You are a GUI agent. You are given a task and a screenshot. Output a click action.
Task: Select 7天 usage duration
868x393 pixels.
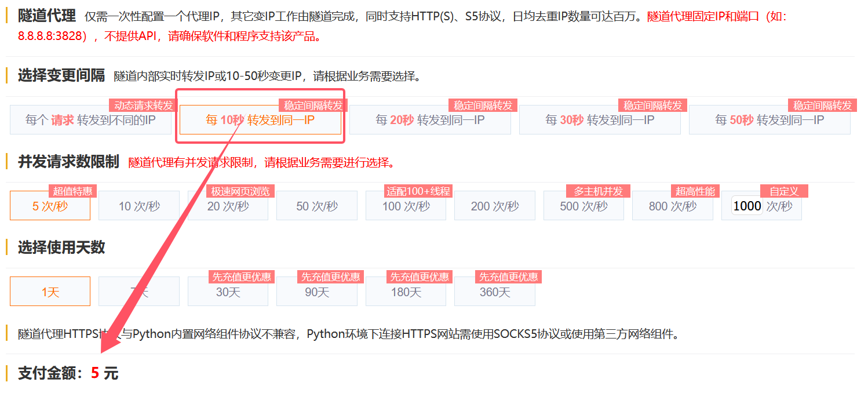(138, 292)
